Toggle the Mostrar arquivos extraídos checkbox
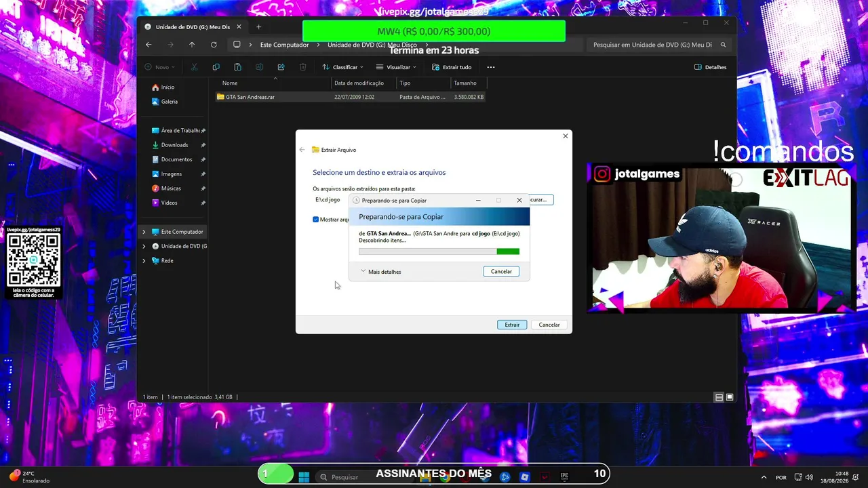The width and height of the screenshot is (868, 488). (316, 220)
